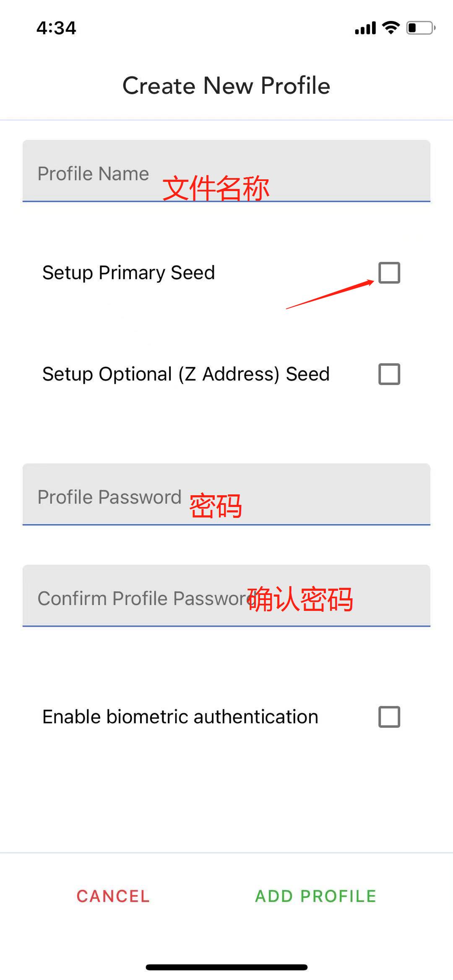Click into the Profile Password field

226,494
